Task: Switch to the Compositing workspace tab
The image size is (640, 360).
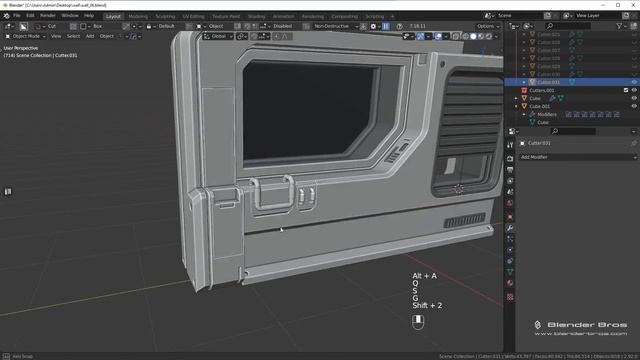Action: (x=344, y=16)
